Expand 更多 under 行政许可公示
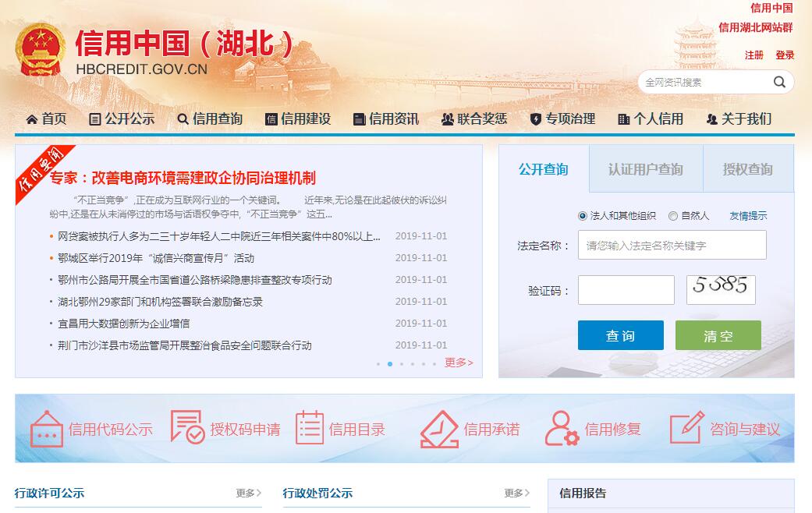 tap(249, 493)
